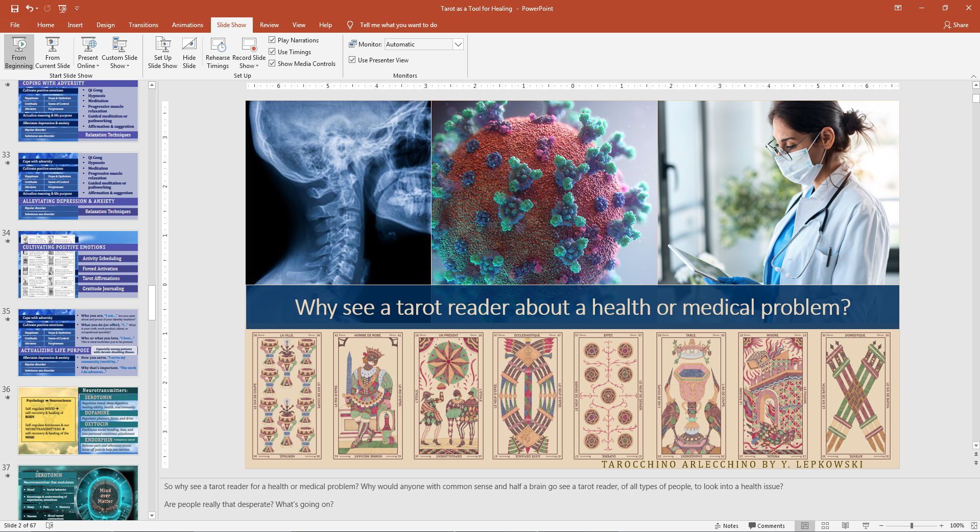Open the Monitor dropdown list
Image resolution: width=980 pixels, height=532 pixels.
458,44
